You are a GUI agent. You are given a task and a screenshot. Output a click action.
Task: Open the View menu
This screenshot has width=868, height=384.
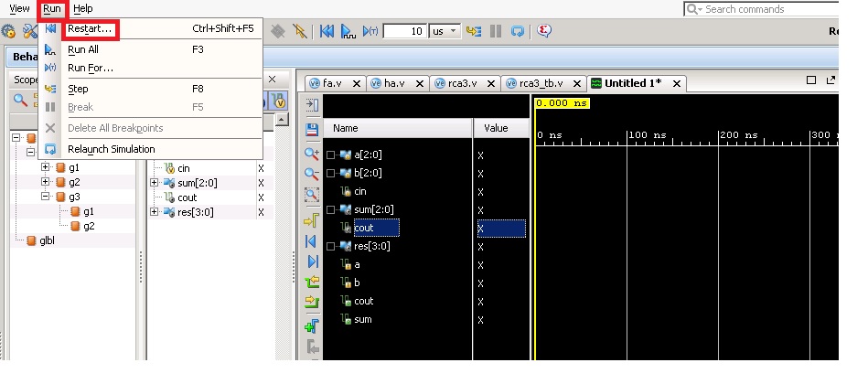click(x=19, y=9)
